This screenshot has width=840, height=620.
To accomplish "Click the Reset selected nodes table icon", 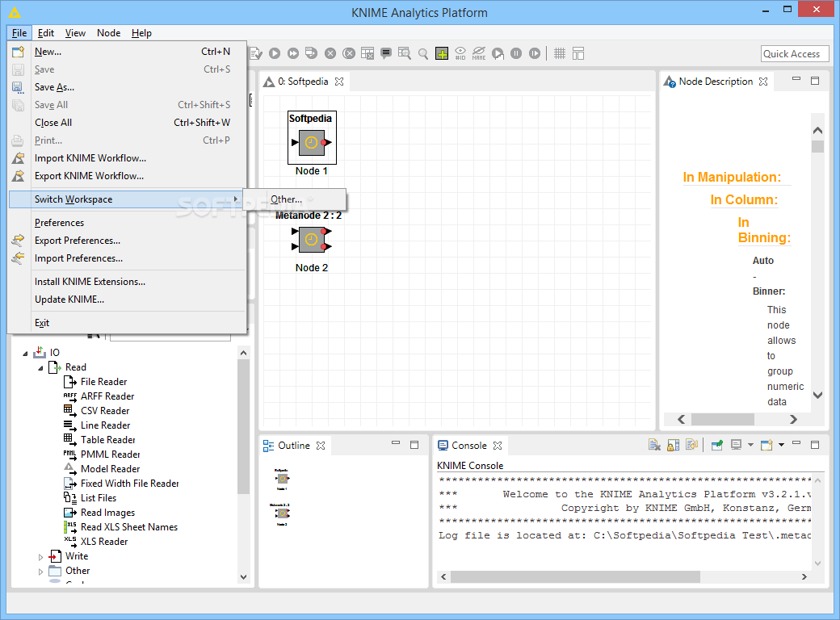I will point(367,53).
